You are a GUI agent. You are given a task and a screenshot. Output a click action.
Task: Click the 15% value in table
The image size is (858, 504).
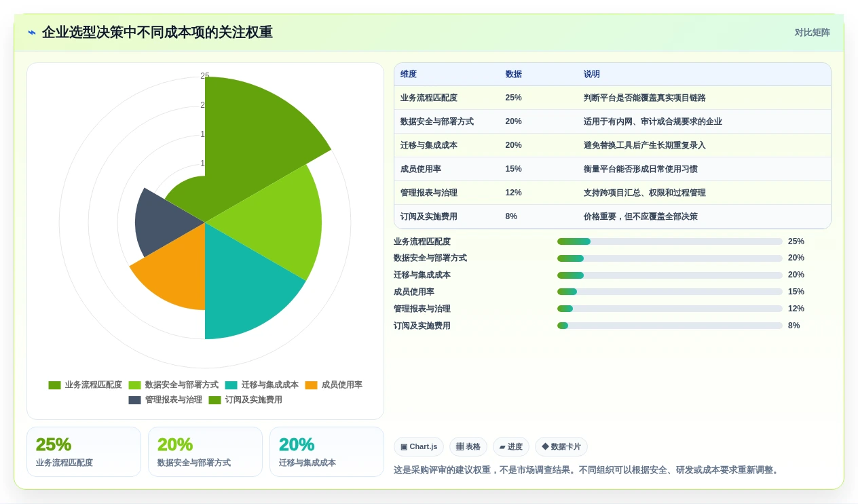click(x=514, y=169)
